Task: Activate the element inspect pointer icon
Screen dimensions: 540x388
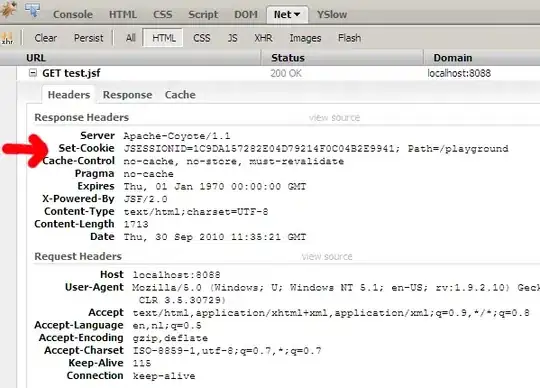Action: [x=32, y=10]
